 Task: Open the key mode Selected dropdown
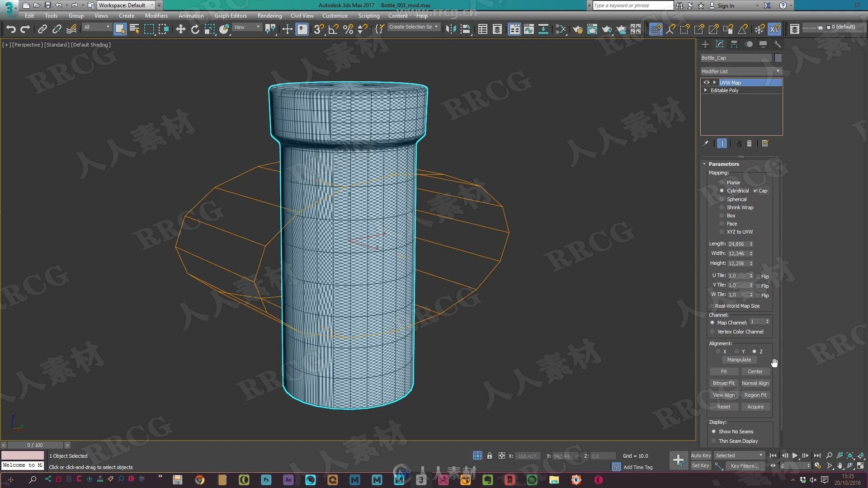[x=739, y=455]
